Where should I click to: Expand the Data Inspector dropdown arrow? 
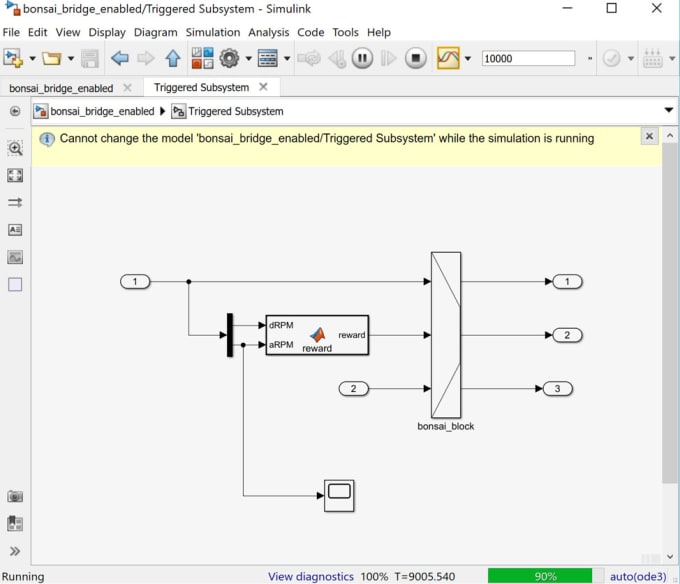tap(468, 58)
